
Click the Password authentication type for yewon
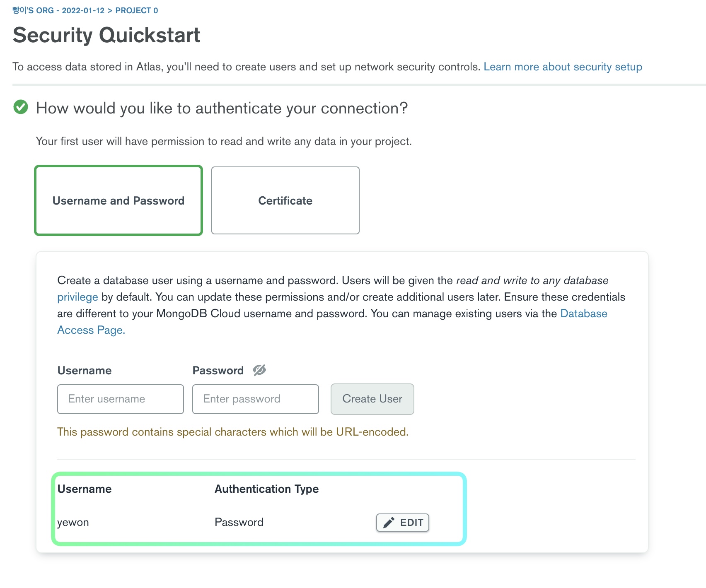[x=239, y=522]
